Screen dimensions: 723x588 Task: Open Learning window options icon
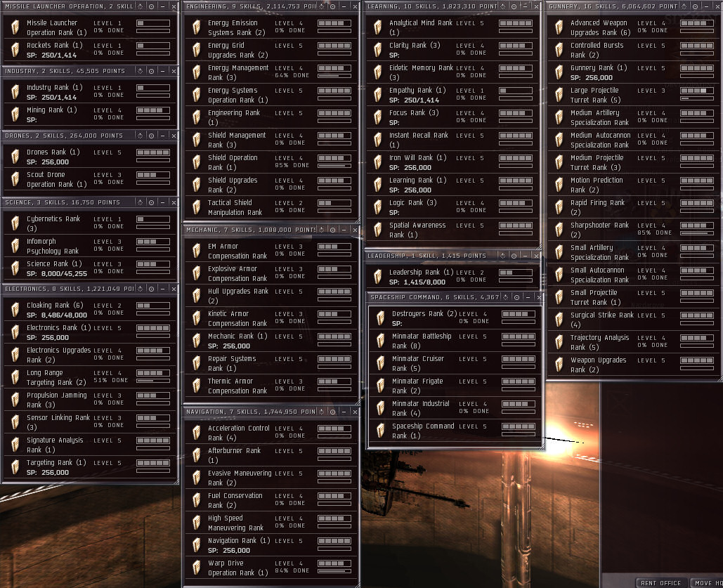(502, 6)
